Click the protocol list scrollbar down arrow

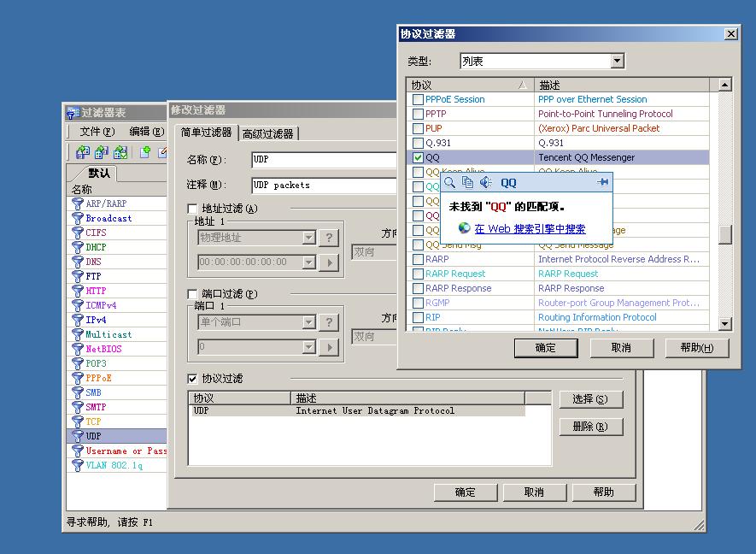[725, 324]
